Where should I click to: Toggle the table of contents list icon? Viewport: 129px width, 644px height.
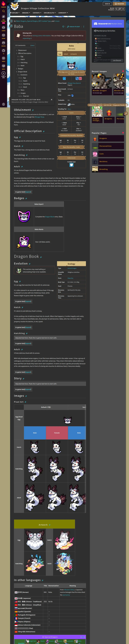pos(11,21)
